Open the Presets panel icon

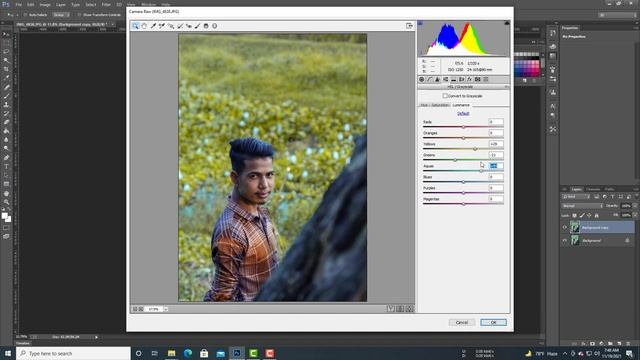[486, 79]
